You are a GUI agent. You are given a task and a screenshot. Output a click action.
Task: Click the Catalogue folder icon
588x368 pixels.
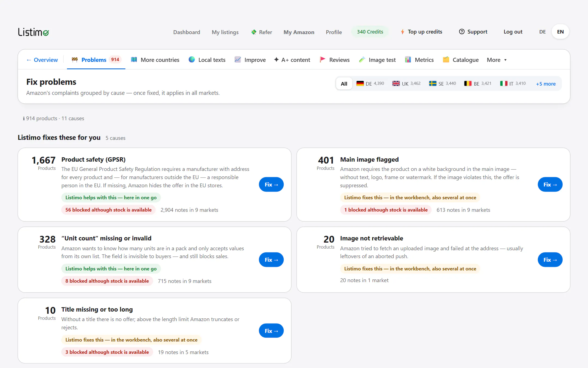446,60
